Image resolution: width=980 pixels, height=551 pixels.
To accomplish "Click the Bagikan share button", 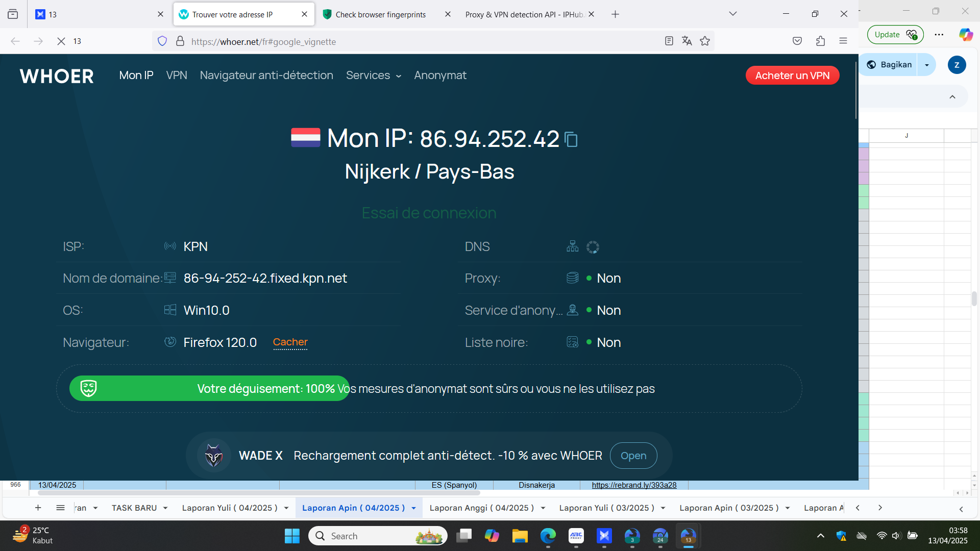I will (890, 65).
